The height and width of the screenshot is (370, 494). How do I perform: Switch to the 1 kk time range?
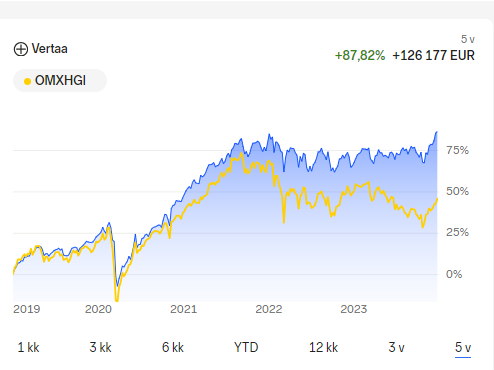pyautogui.click(x=28, y=348)
